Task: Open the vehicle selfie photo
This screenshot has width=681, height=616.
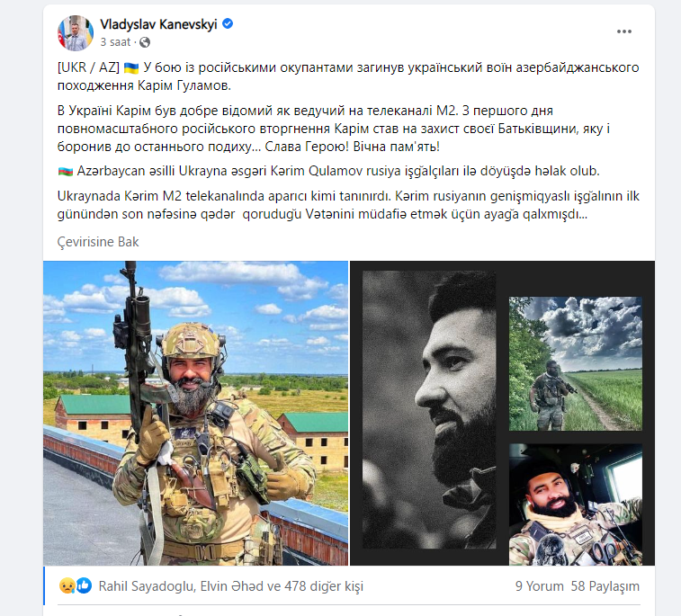Action: point(576,504)
